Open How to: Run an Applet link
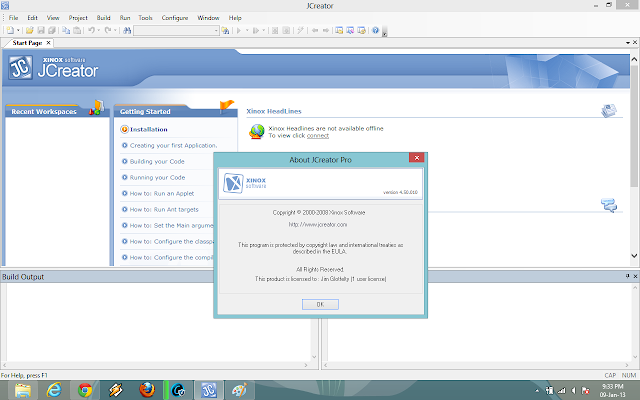The height and width of the screenshot is (400, 640). [162, 193]
